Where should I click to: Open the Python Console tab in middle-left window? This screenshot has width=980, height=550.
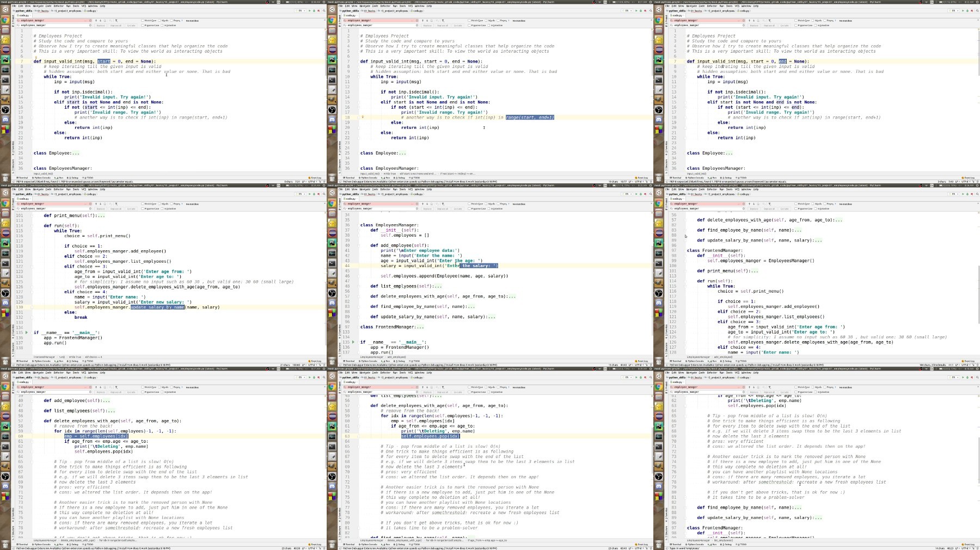[x=41, y=361]
